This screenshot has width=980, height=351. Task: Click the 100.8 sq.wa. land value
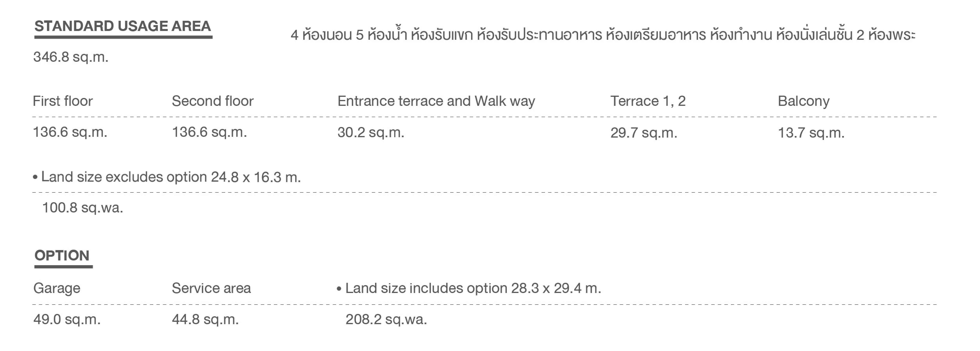tap(82, 208)
